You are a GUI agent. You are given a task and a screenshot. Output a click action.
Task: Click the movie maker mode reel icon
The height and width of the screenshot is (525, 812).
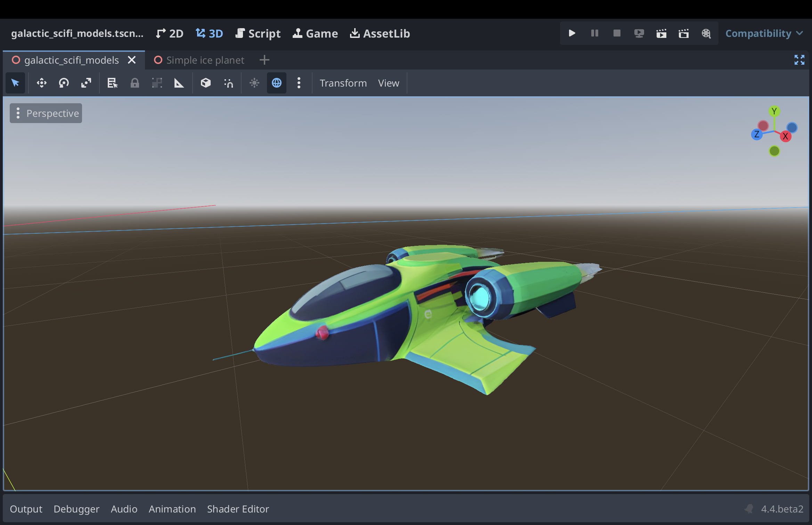(x=706, y=33)
